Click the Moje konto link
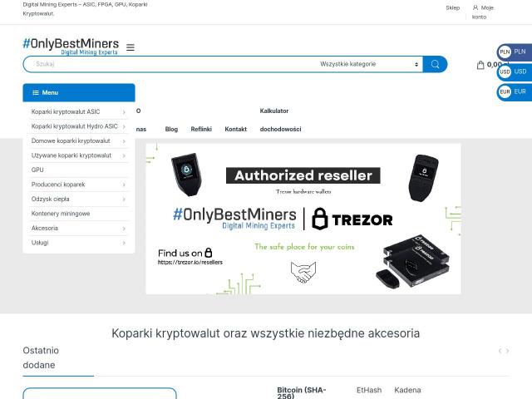 483,12
